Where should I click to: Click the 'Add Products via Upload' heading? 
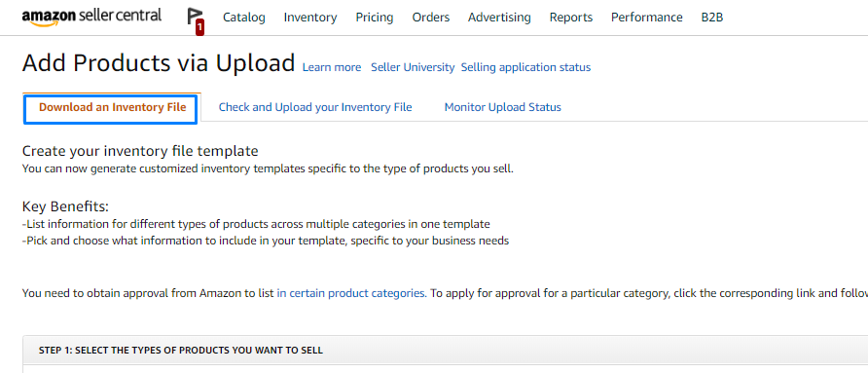coord(159,63)
